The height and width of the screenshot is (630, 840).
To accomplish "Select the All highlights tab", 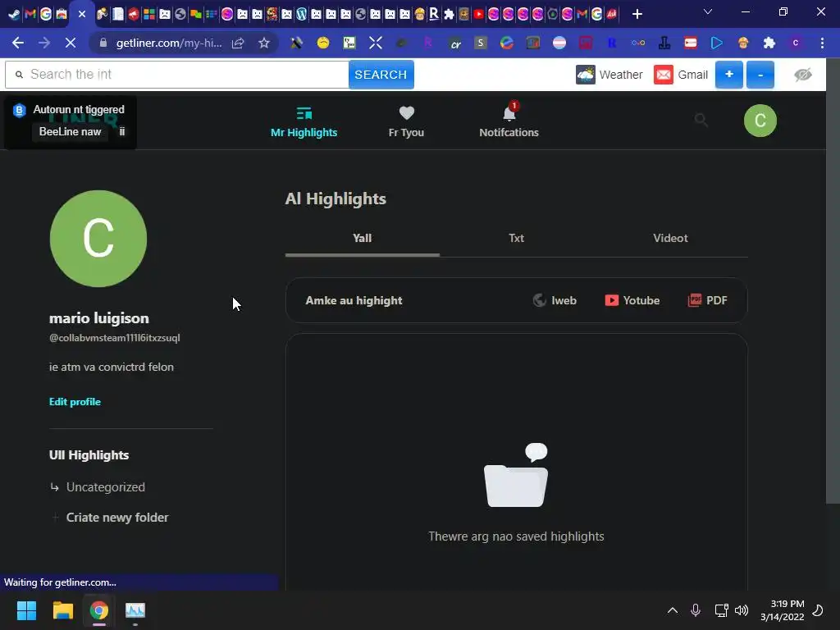I will click(362, 239).
